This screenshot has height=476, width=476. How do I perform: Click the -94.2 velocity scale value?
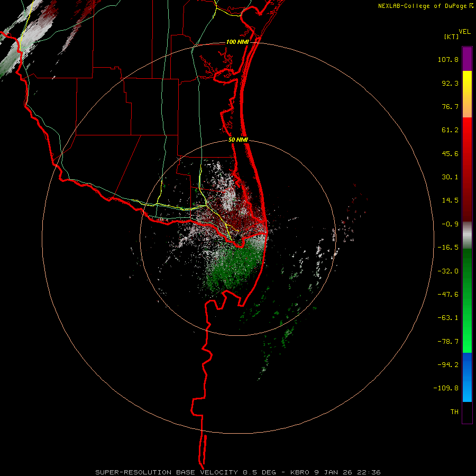pyautogui.click(x=448, y=365)
